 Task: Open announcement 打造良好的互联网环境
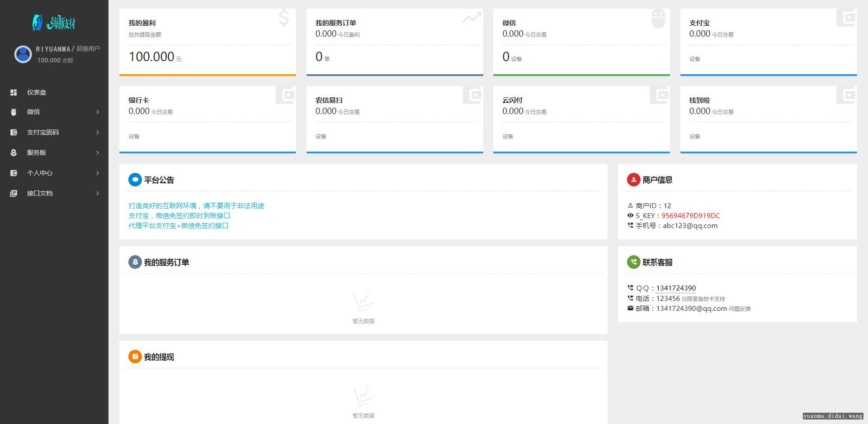click(196, 205)
